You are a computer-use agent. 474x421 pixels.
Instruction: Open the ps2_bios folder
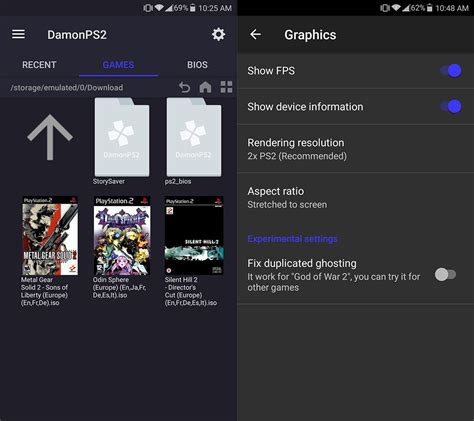[x=194, y=137]
